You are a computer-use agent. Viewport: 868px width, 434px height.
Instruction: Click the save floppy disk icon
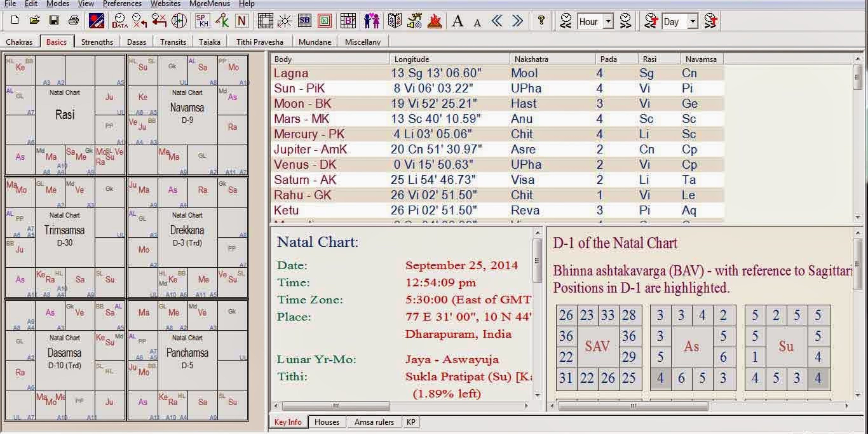54,21
